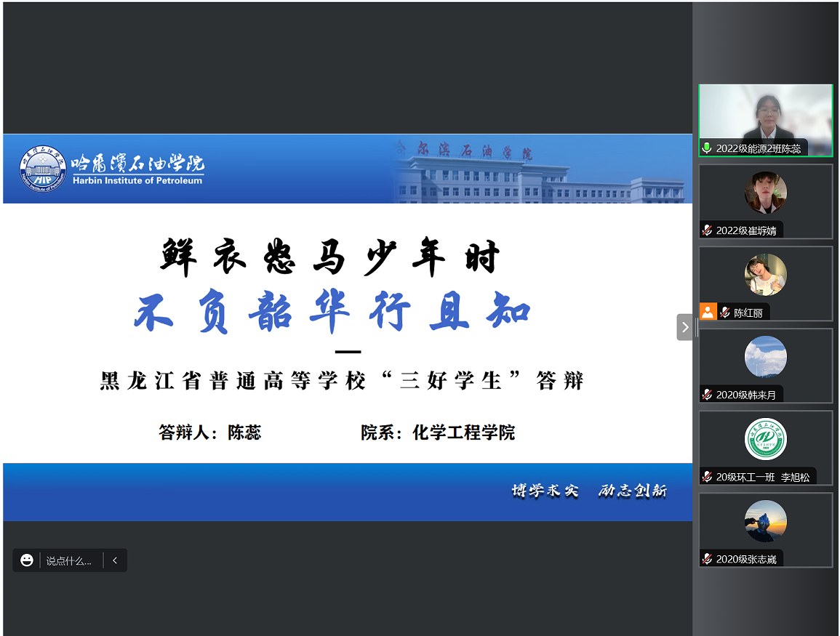This screenshot has height=636, width=840.
Task: Collapse the participant video panel arrow
Action: (x=684, y=327)
